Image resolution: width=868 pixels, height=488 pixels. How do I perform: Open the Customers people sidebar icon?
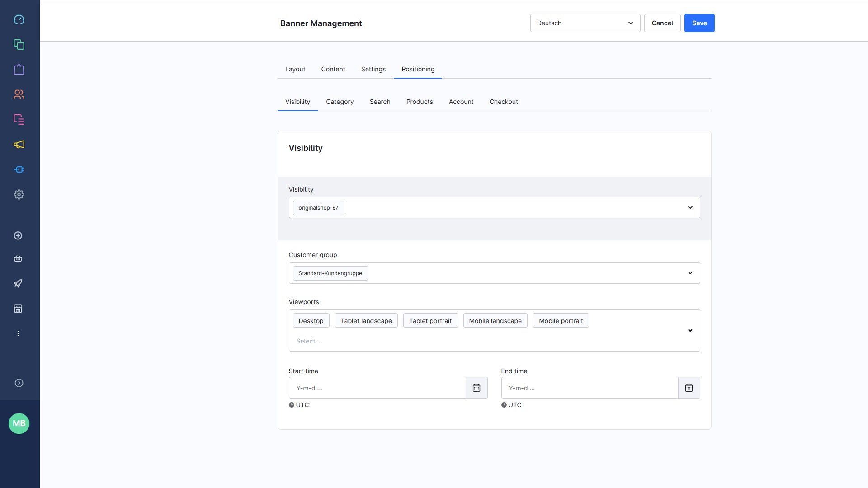click(x=19, y=94)
